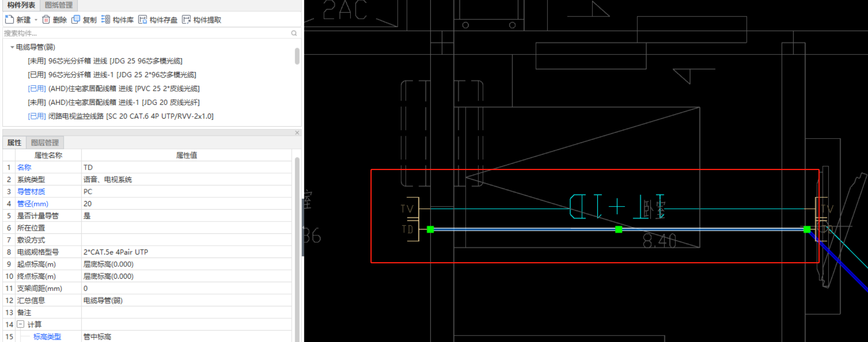Click the right green grip on conduit
Viewport: 868px width, 342px height.
click(807, 229)
